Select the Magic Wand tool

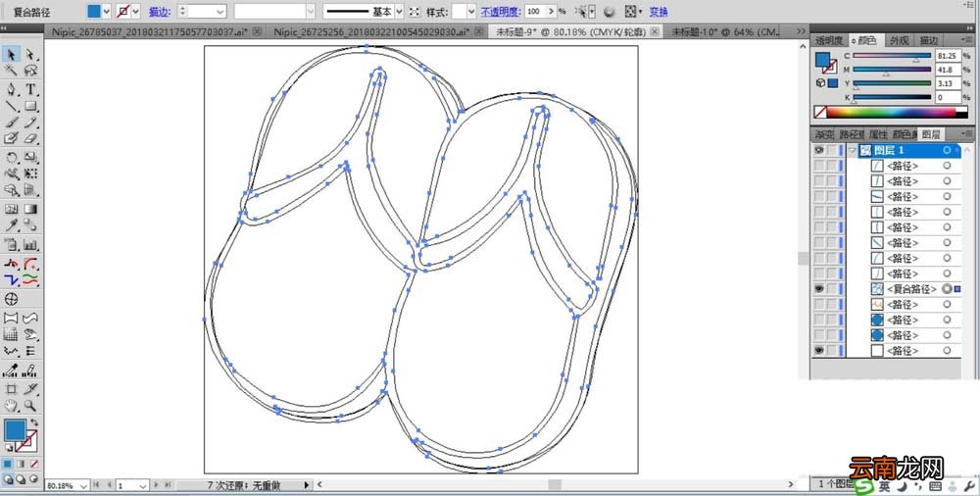[x=11, y=71]
